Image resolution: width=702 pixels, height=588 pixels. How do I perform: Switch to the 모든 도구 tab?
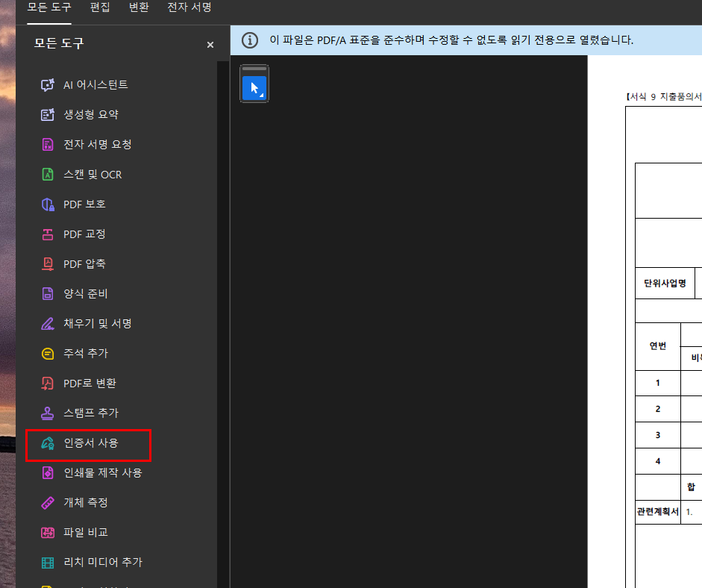pyautogui.click(x=49, y=7)
